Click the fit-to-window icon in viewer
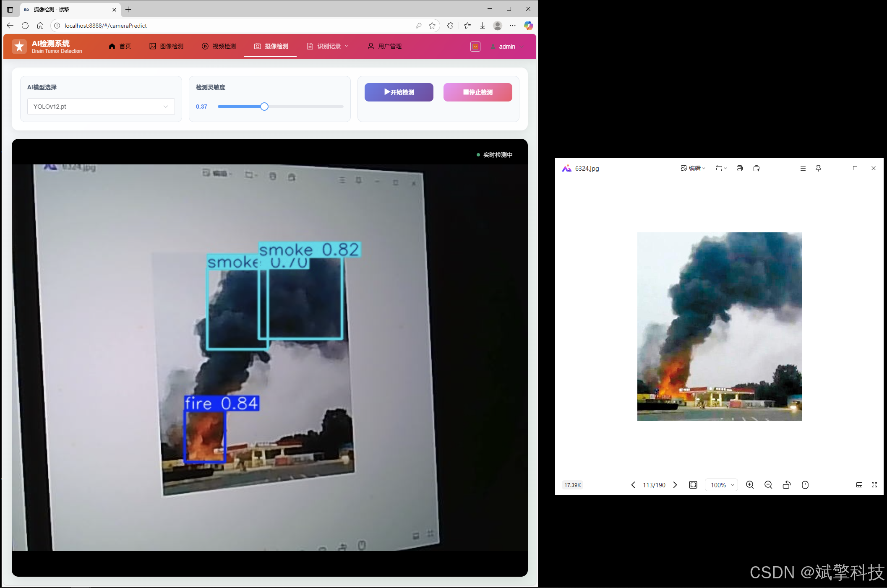887x588 pixels. [693, 485]
